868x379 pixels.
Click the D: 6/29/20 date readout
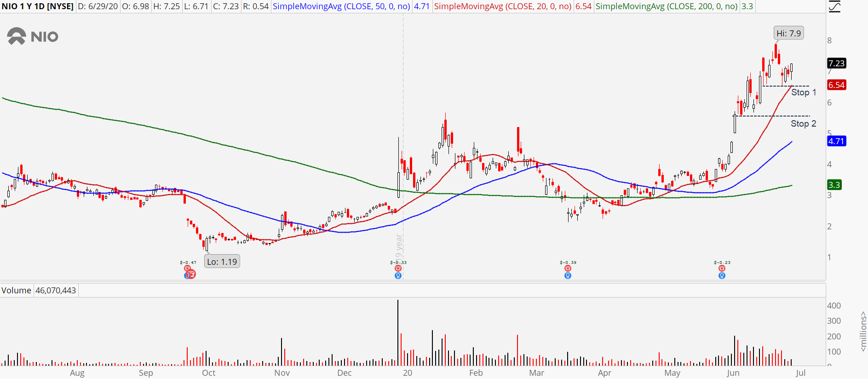click(x=98, y=6)
